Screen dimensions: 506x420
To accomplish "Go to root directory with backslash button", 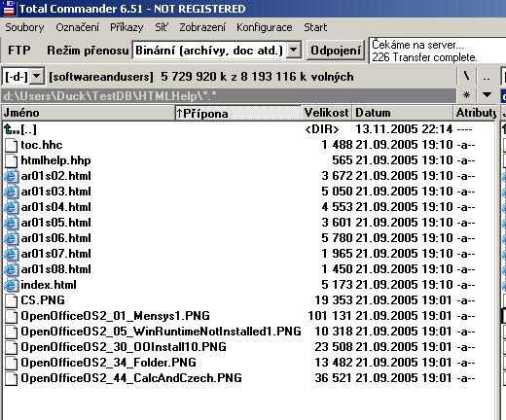I will click(466, 77).
